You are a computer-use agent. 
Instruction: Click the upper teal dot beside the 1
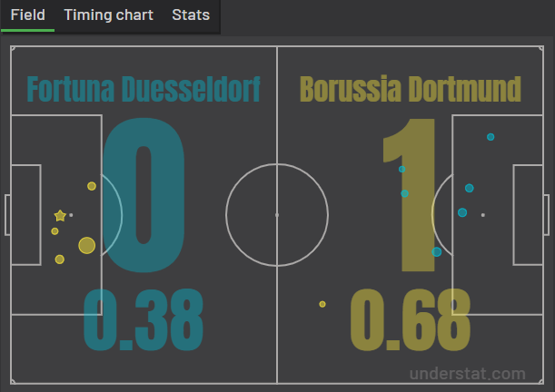click(x=401, y=169)
